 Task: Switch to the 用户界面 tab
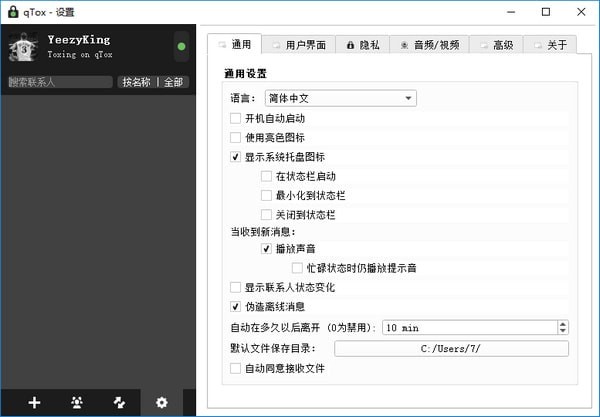tap(299, 45)
